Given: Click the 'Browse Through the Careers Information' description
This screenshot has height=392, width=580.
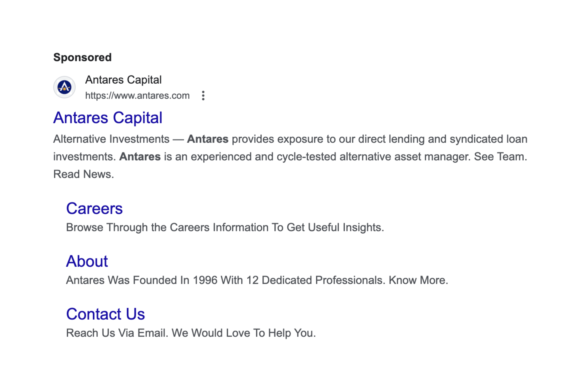Looking at the screenshot, I should pos(225,227).
